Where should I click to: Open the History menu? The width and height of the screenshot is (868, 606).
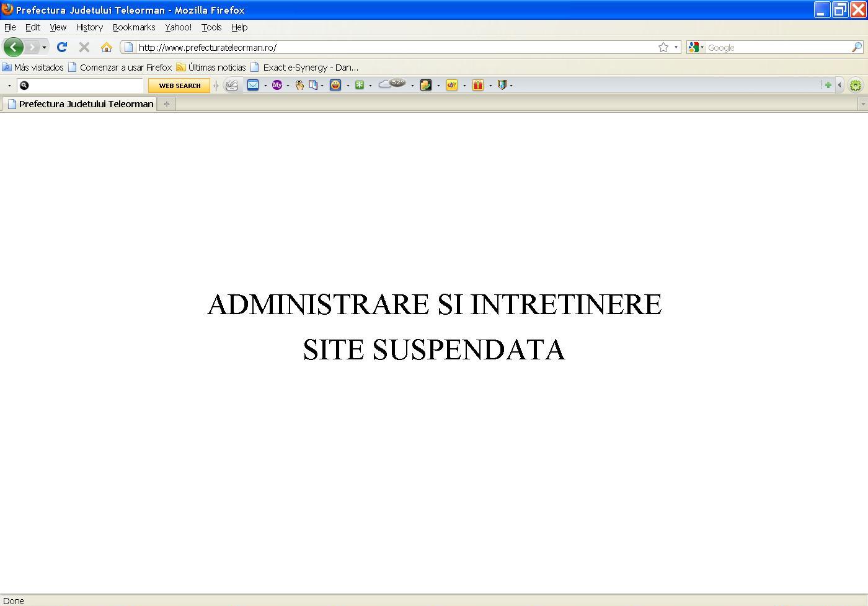[x=89, y=27]
